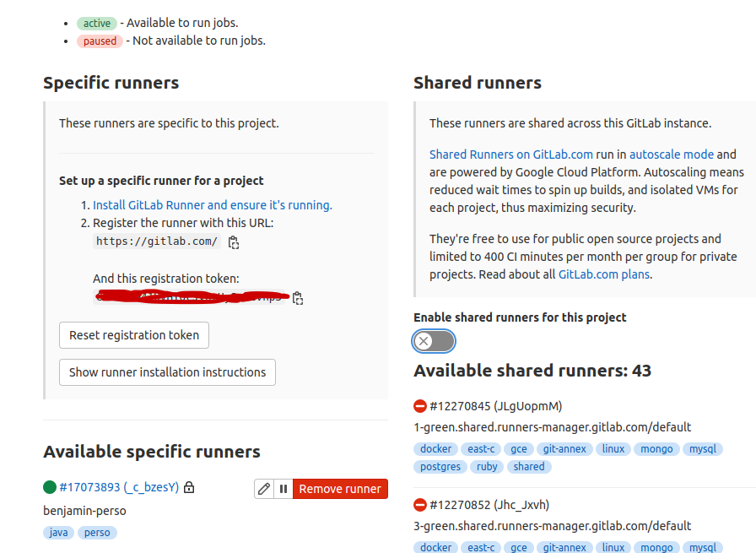Follow the autoscale mode link
The image size is (756, 553).
coord(672,155)
